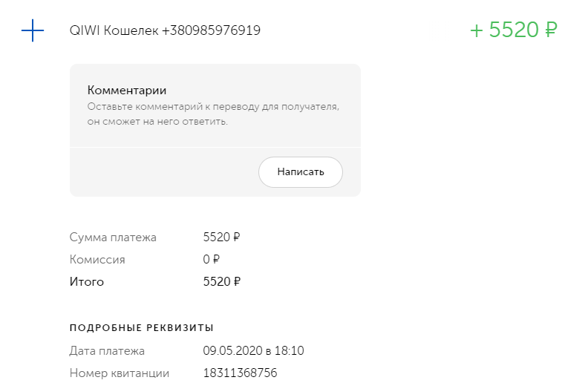
Task: Click the Сумма платежа label
Action: (x=113, y=238)
